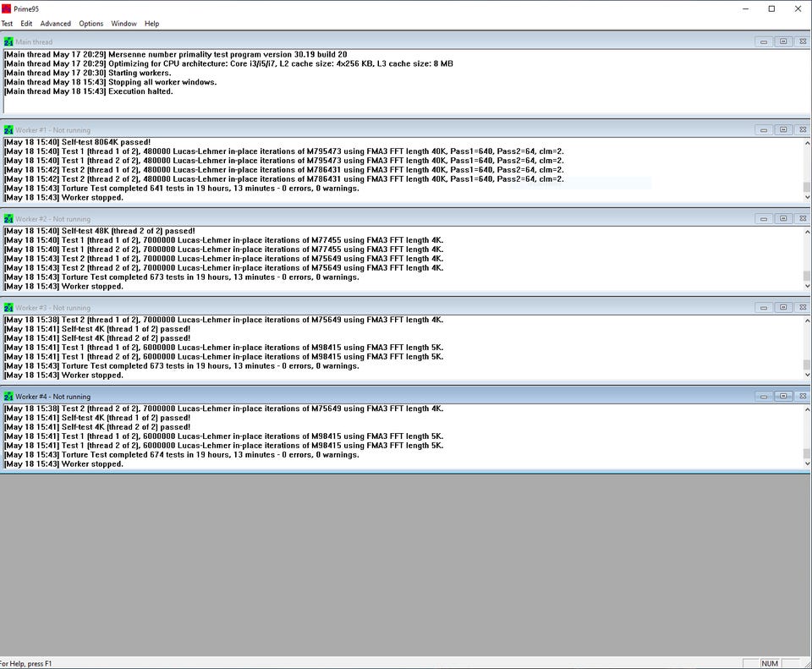Click the 'Starting workers.' log line
This screenshot has height=669, width=812.
87,73
